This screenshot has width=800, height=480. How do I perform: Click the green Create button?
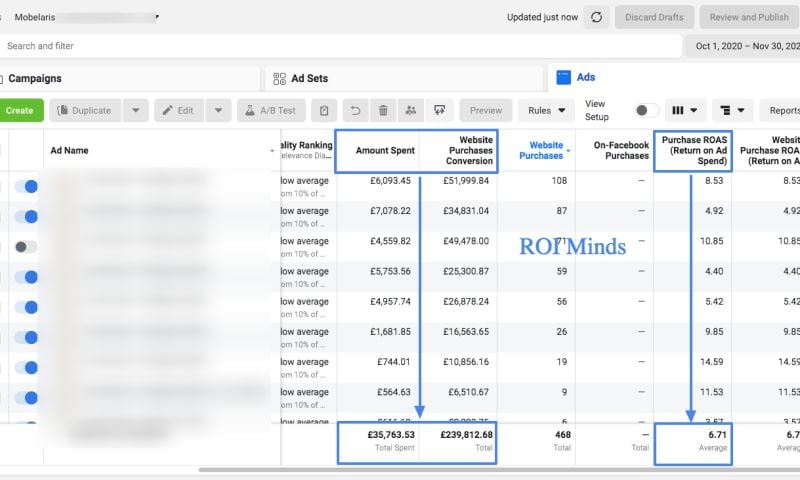(20, 110)
